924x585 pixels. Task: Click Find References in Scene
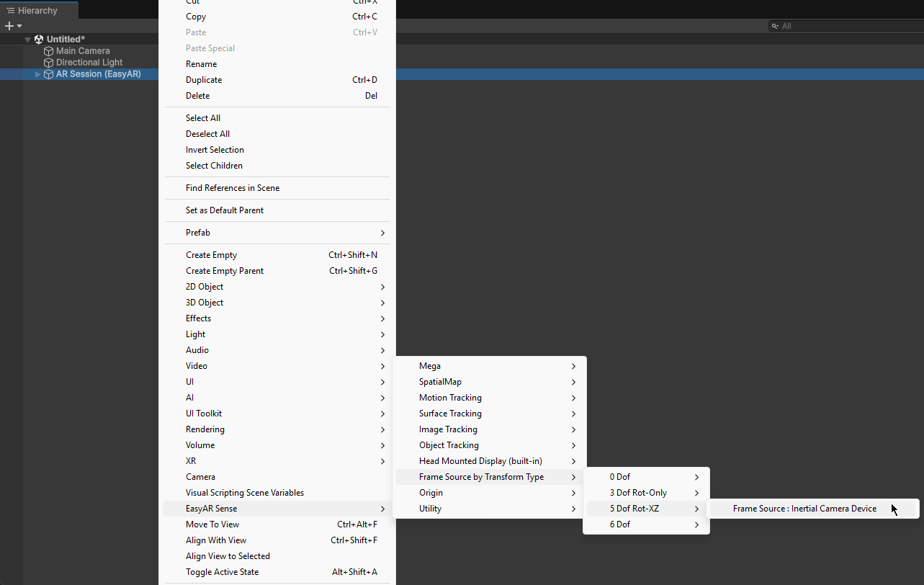click(x=233, y=188)
